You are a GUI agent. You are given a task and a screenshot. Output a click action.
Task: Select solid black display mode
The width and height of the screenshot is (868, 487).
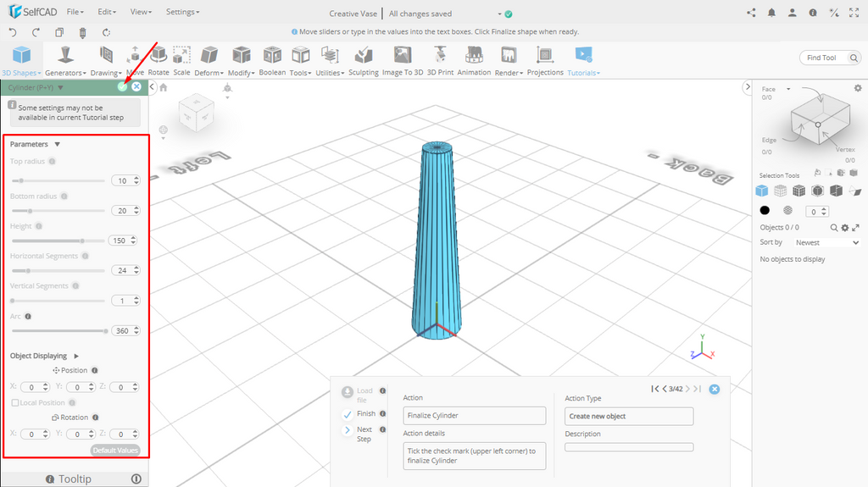coord(765,210)
